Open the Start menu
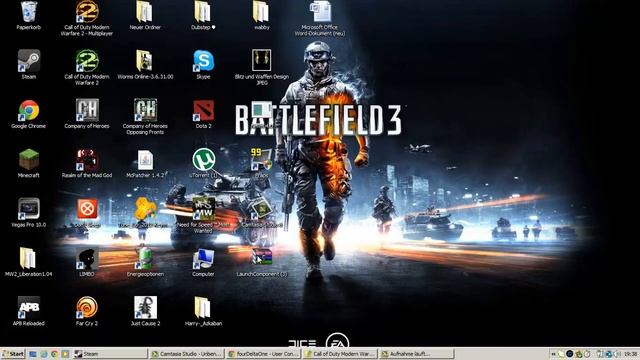This screenshot has width=640, height=360. [x=13, y=354]
